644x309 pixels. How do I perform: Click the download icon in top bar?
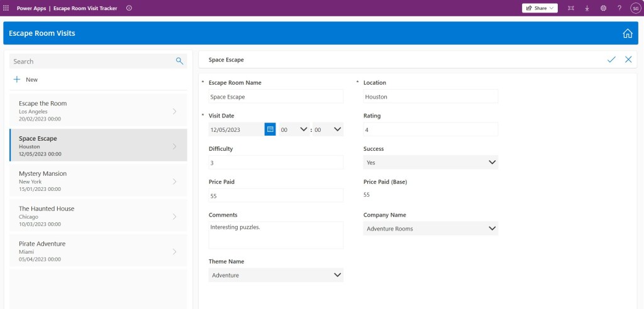point(587,8)
